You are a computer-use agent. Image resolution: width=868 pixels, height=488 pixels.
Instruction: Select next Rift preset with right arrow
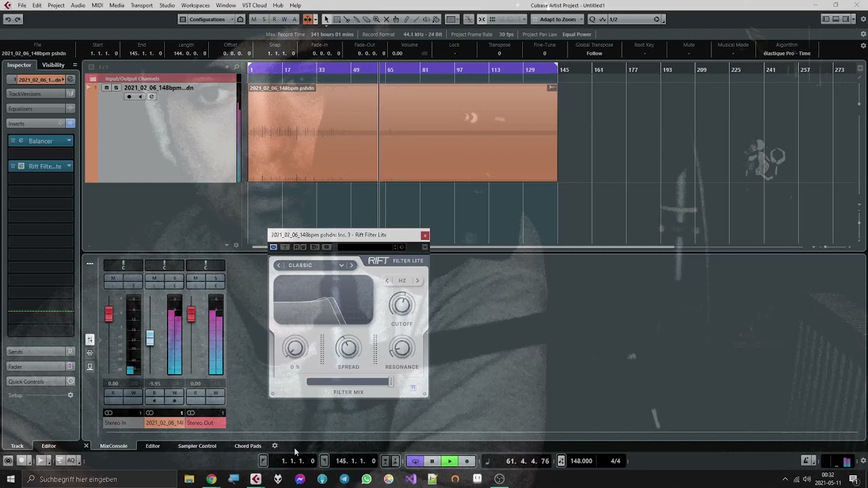[352, 265]
